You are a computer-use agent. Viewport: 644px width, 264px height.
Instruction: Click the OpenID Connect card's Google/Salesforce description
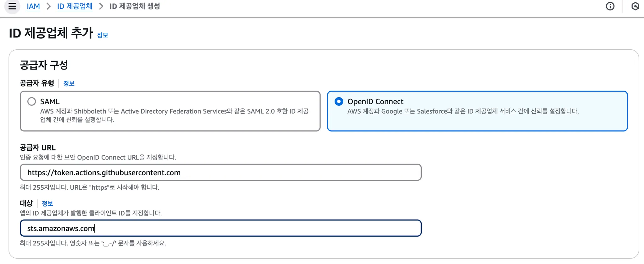(x=463, y=111)
